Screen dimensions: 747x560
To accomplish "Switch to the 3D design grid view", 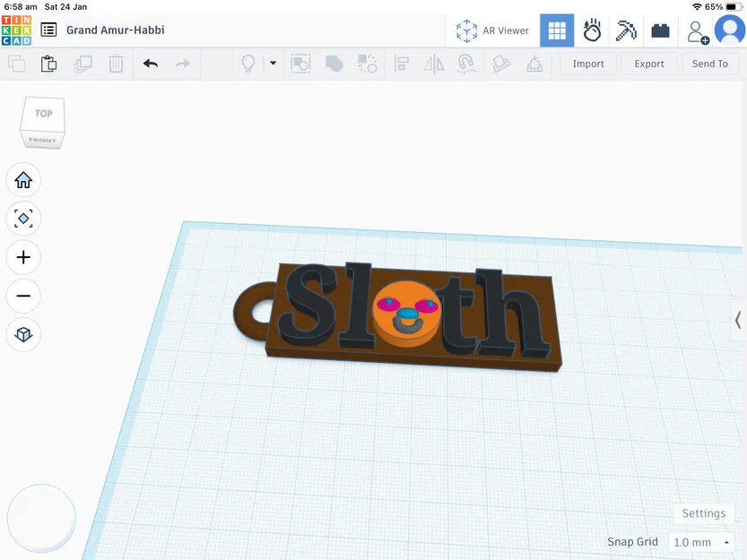I will (x=557, y=30).
